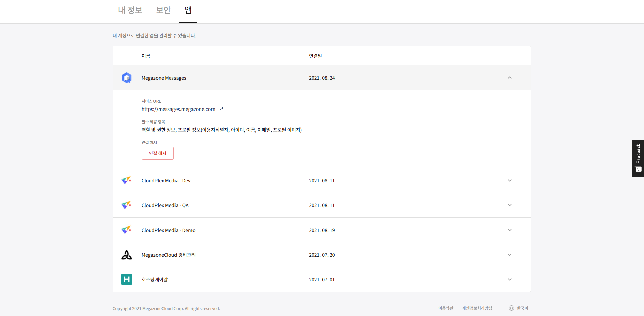Click the 호스팅케이알 name text

(x=154, y=280)
